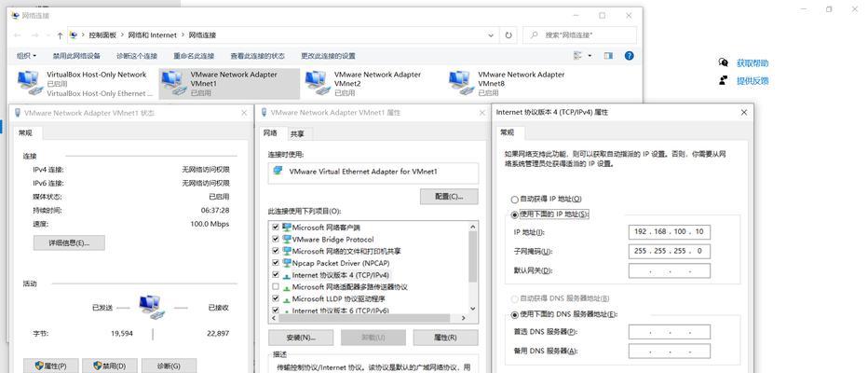Uncheck Internet 协议版本 4 (TCP/IPv4) checkbox
Image resolution: width=868 pixels, height=373 pixels.
276,275
